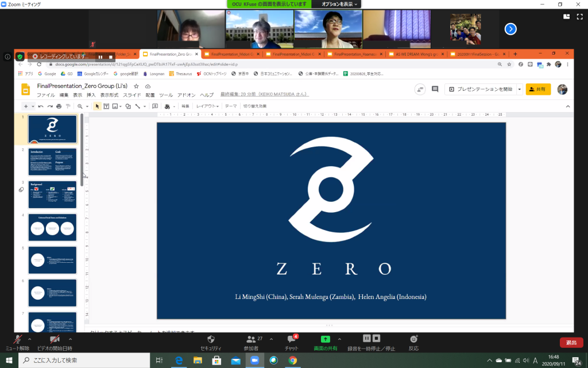Pause the Zoom recording in bottom bar

click(x=366, y=338)
